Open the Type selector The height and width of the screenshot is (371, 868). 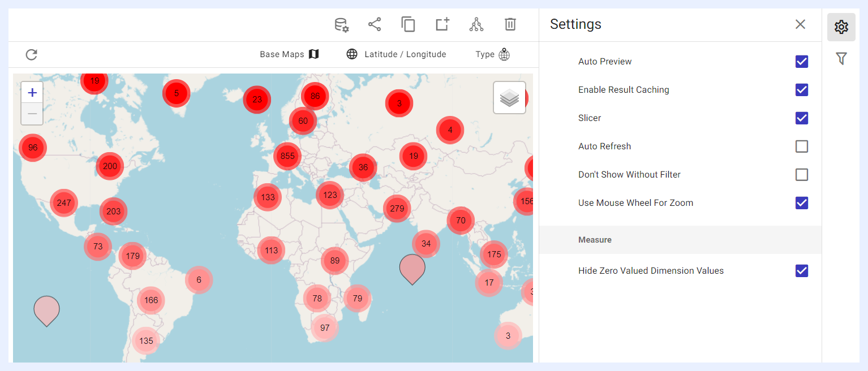pos(493,54)
